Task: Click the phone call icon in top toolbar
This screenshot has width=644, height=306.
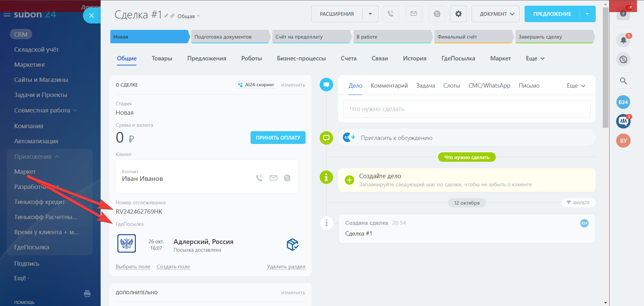Action: pos(391,14)
